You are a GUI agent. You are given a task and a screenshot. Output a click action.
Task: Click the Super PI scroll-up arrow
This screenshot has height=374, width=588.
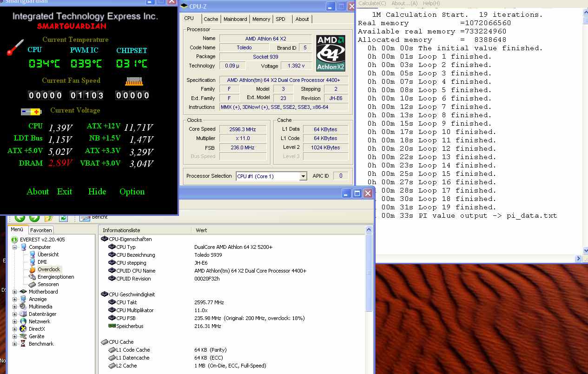585,13
